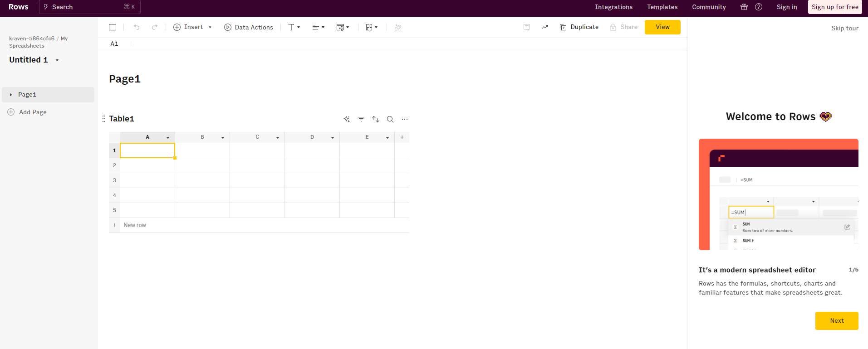The width and height of the screenshot is (868, 349).
Task: Open the borders layout dropdown
Action: pos(372,27)
